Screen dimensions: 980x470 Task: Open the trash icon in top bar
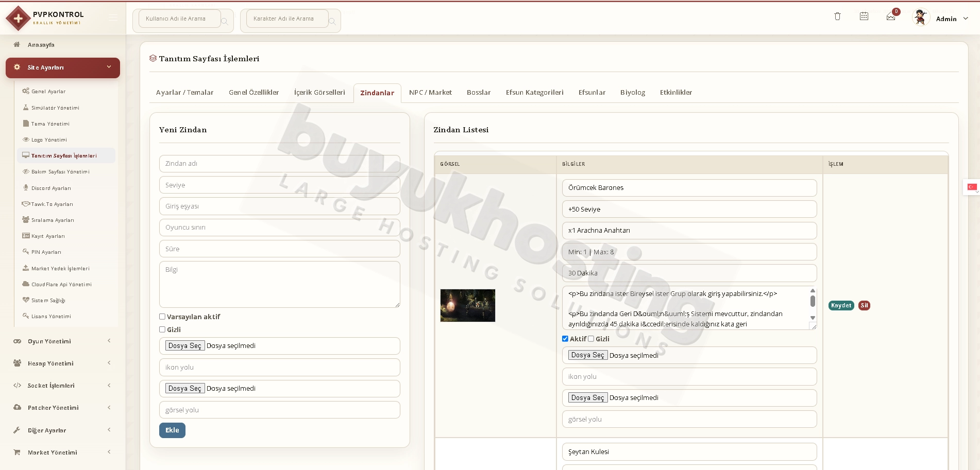(x=837, y=16)
